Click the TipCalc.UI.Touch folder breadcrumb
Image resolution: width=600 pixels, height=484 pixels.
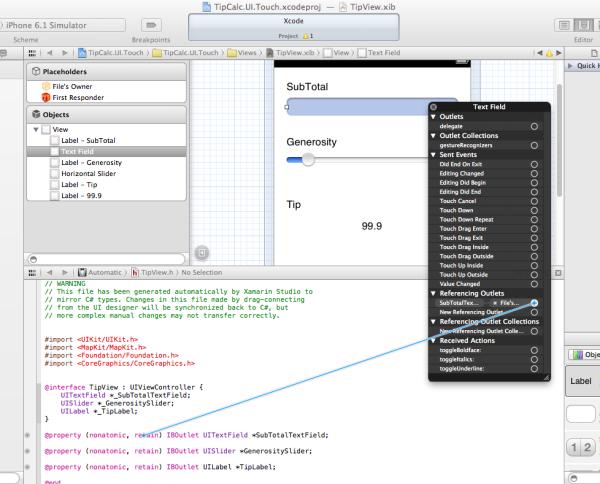tap(186, 53)
